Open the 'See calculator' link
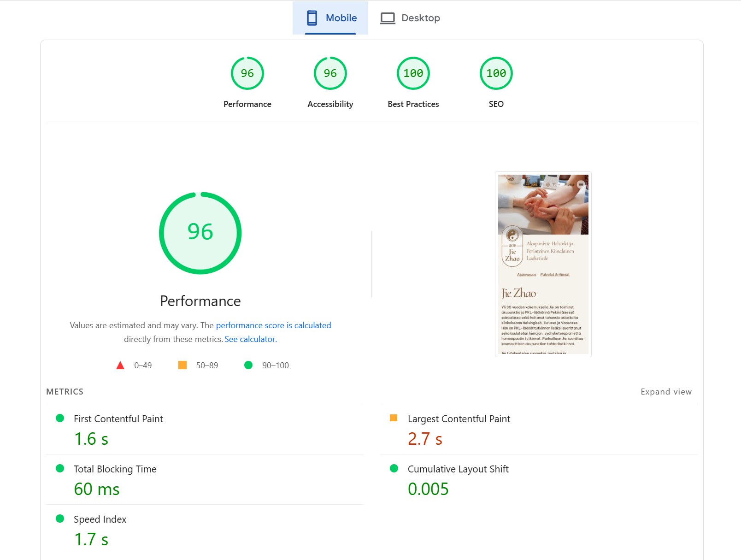 250,339
